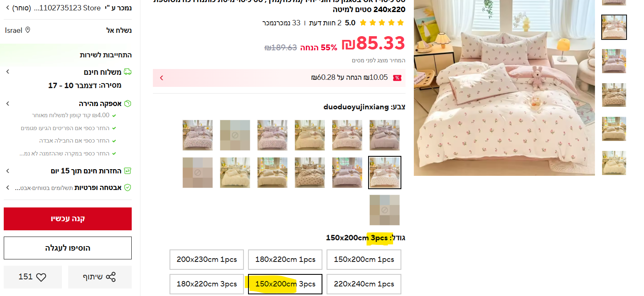Click the share icon in שיתוף button
Image resolution: width=644 pixels, height=296 pixels.
coord(111,277)
